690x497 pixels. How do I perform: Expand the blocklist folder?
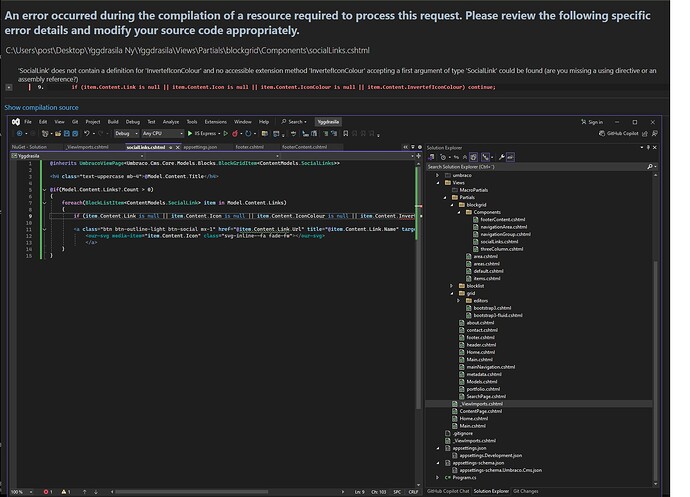(451, 286)
